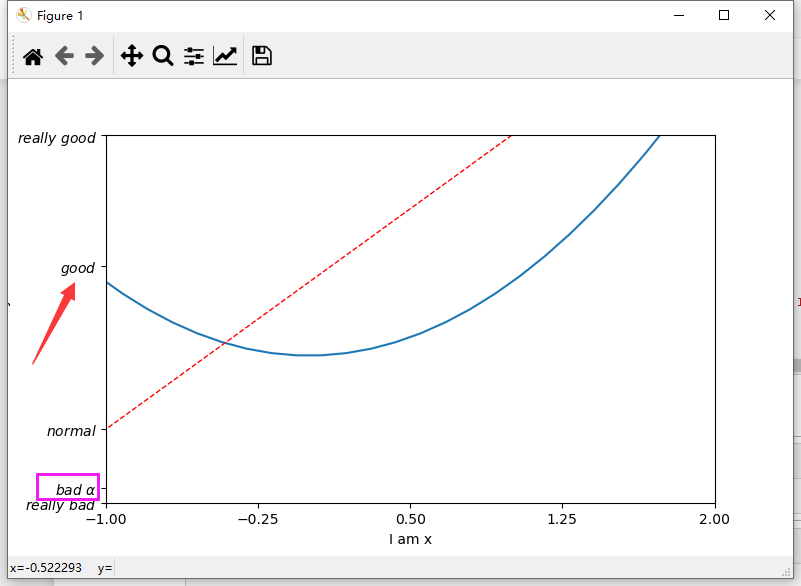Open Configure subplots sliders icon

tap(194, 56)
